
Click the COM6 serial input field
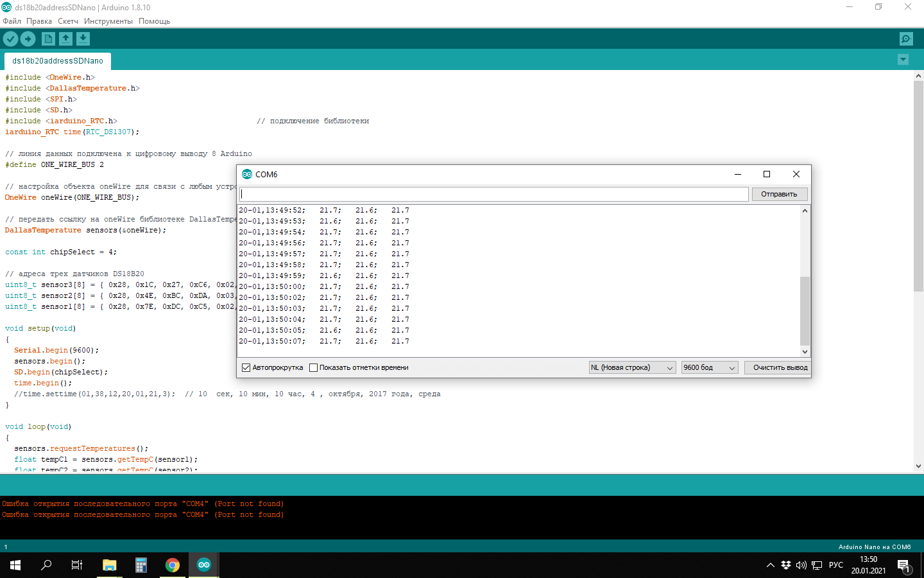(494, 194)
